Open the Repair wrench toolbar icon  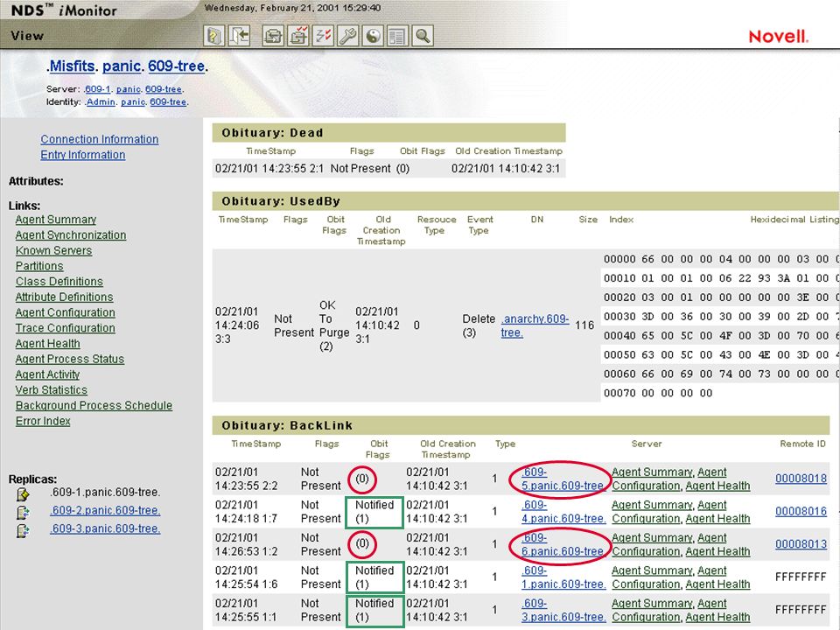point(348,36)
